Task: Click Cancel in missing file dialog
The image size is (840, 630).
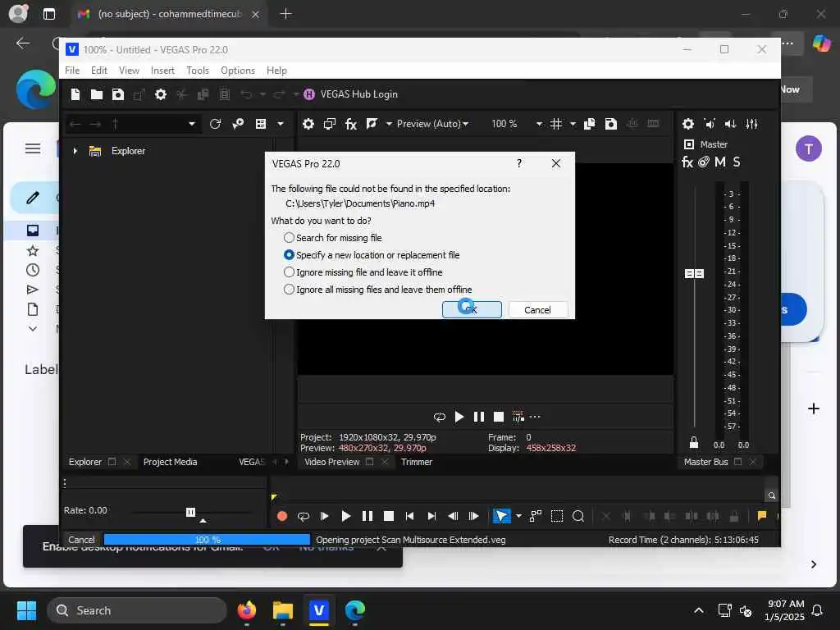Action: [538, 309]
